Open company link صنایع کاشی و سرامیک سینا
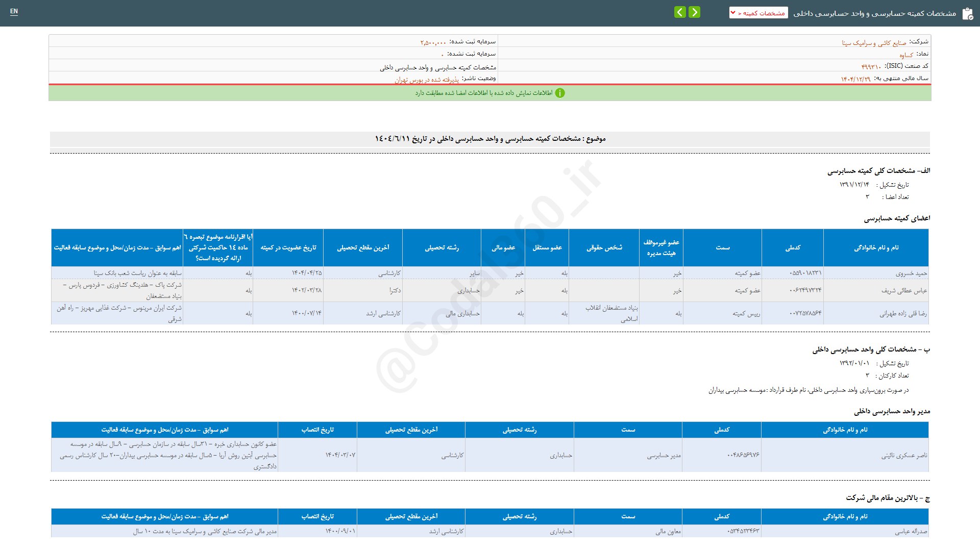Screen dimensions: 980x551 pos(874,43)
